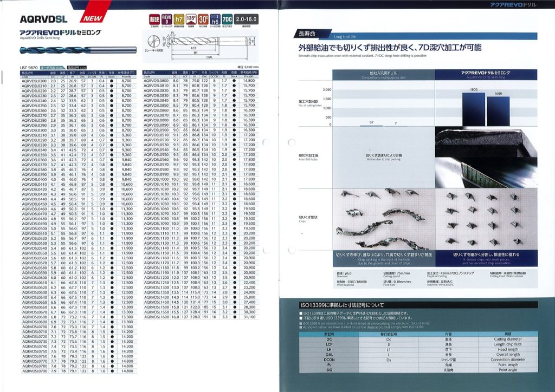
Task: Click the stock dot in AQRVDSL1600 row
Action: pos(234,317)
